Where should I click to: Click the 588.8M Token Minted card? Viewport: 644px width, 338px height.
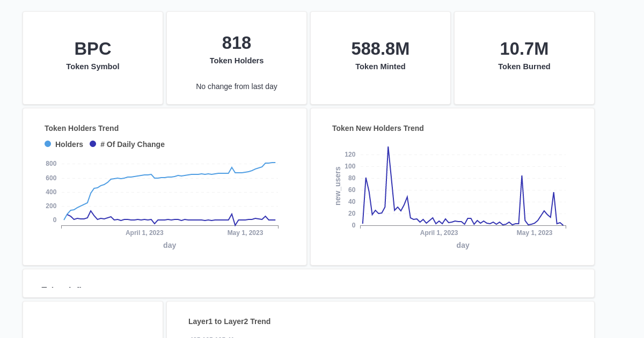(x=380, y=57)
